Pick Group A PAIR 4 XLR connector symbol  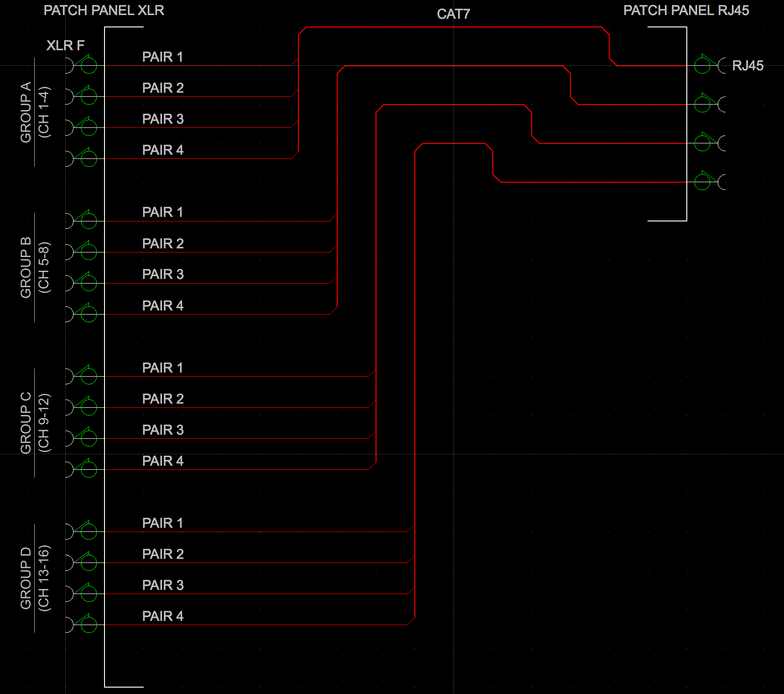pos(81,157)
